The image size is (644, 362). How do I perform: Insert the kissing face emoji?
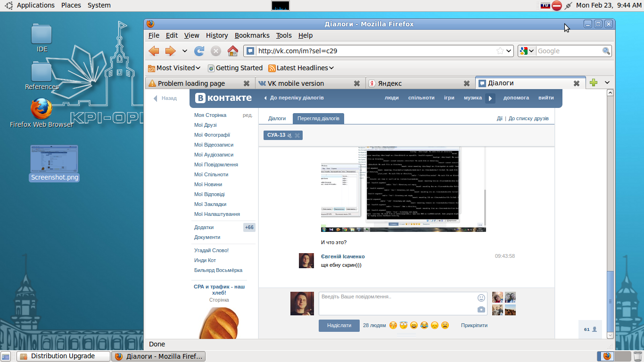393,325
